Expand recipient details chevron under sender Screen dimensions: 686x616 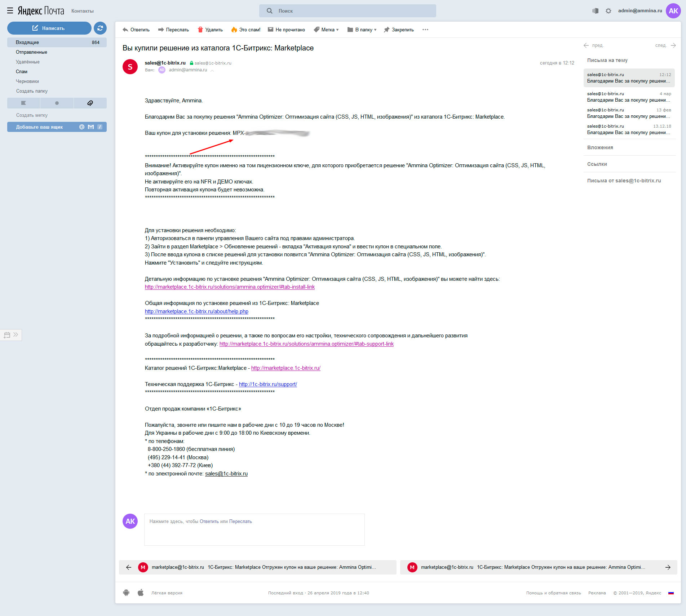tap(212, 71)
